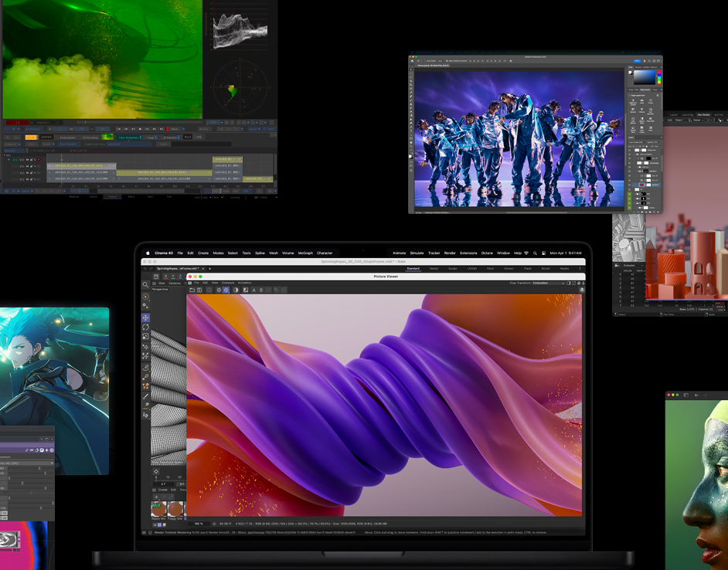Click the back arrow in bottom-right portrait window
The width and height of the screenshot is (728, 570).
(x=696, y=395)
